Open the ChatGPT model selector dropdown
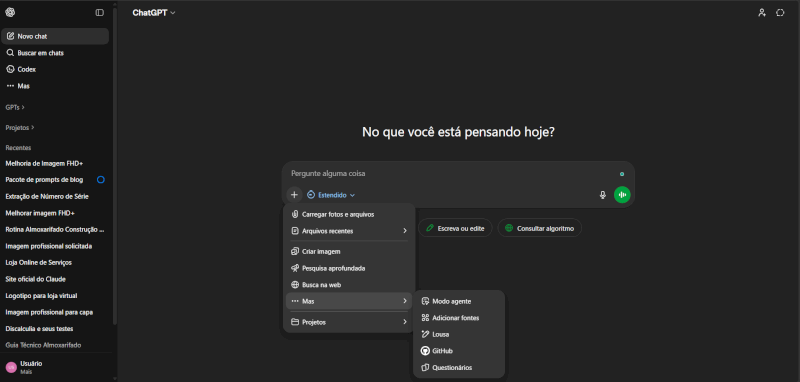Image resolution: width=800 pixels, height=382 pixels. (x=154, y=13)
